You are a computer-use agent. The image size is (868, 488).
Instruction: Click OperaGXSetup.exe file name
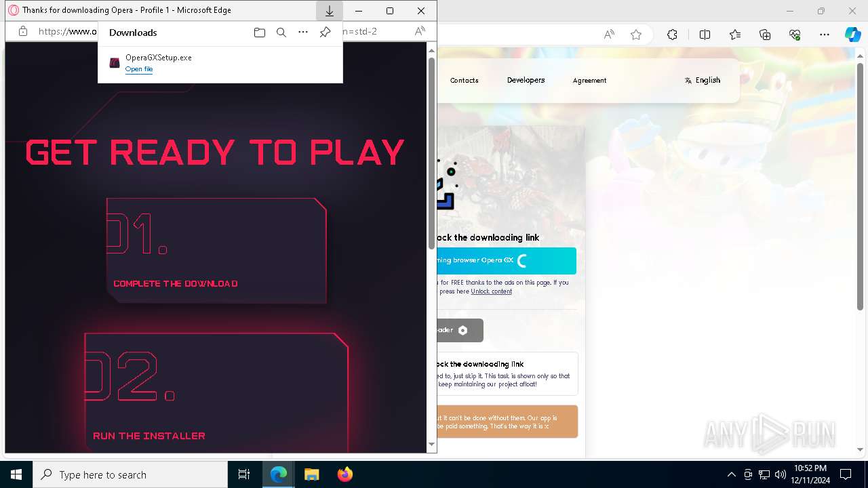159,58
